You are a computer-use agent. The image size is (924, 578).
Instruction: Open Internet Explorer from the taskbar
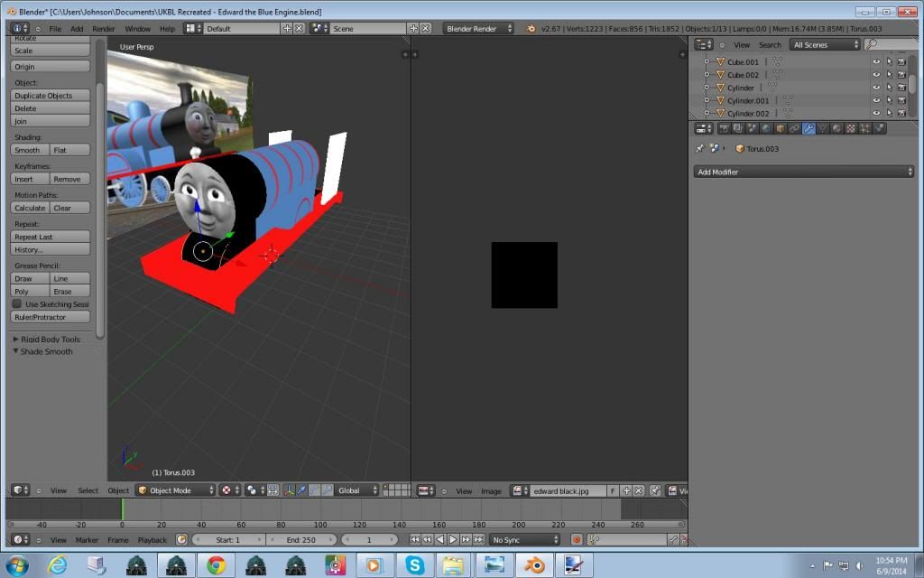tap(57, 565)
